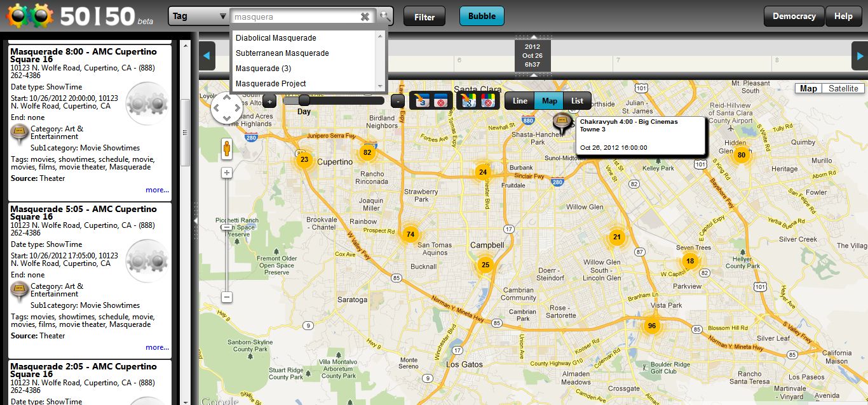Image resolution: width=868 pixels, height=405 pixels.
Task: Open the cluster bubble labeled 18
Action: pos(690,261)
